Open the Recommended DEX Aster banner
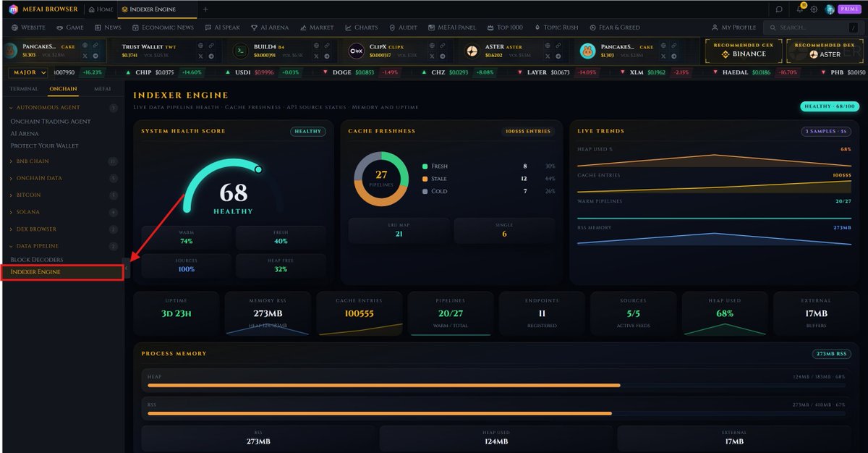 click(825, 50)
